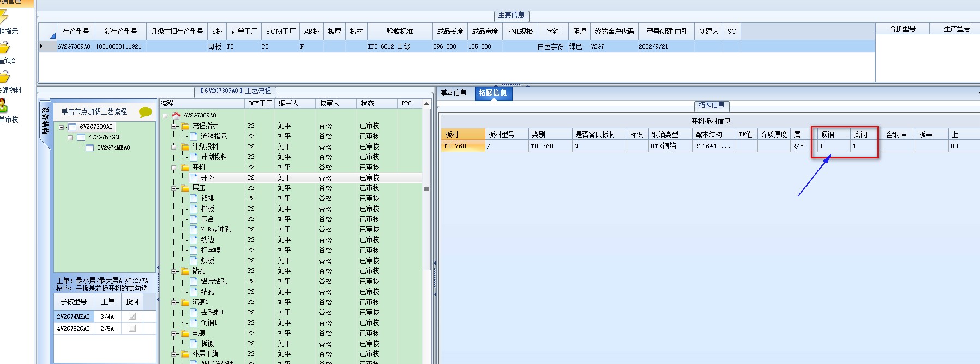
Task: Click the 电镀 folder icon
Action: click(185, 333)
